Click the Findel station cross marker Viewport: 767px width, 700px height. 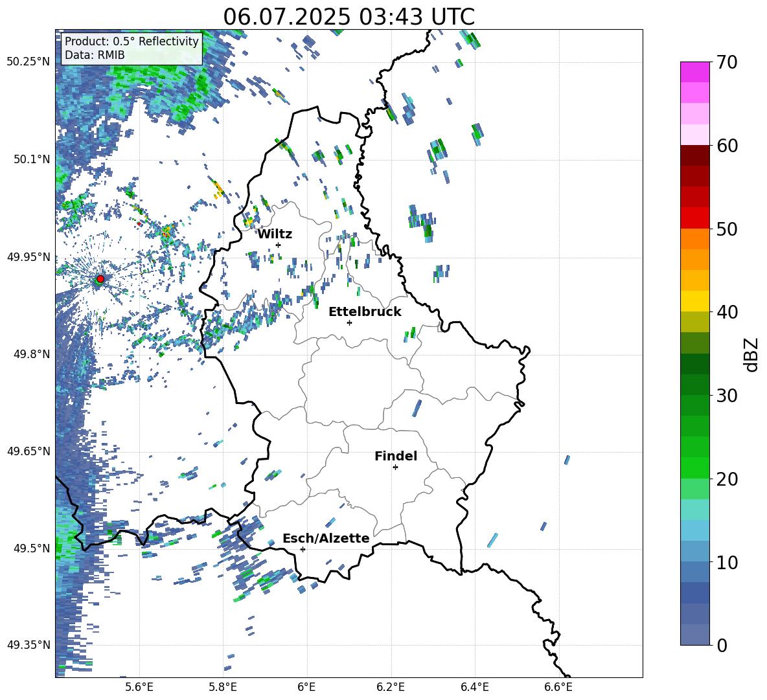coord(395,468)
